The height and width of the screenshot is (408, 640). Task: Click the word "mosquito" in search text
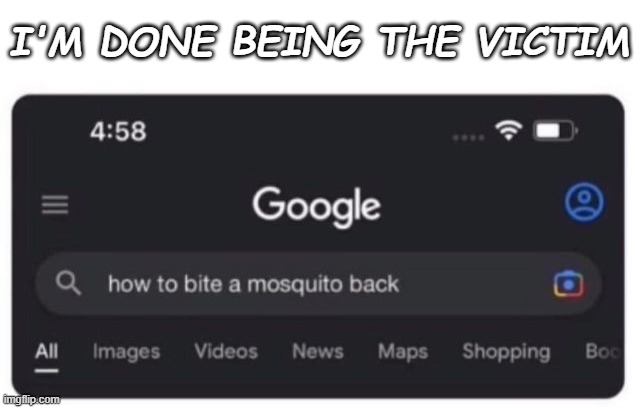pyautogui.click(x=289, y=285)
